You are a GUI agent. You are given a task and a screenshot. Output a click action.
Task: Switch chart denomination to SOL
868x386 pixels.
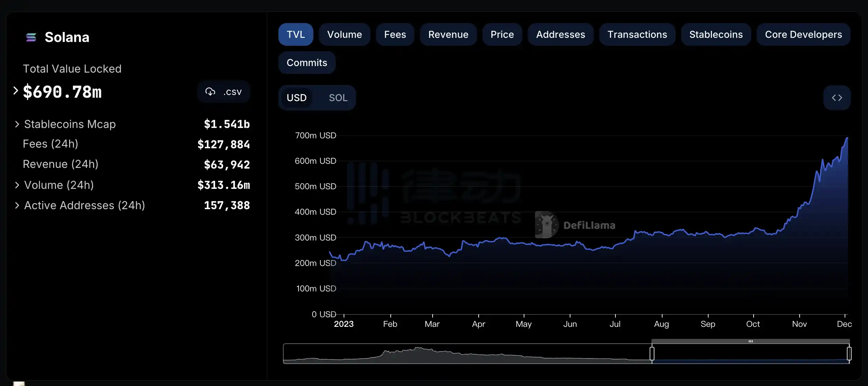click(x=338, y=98)
